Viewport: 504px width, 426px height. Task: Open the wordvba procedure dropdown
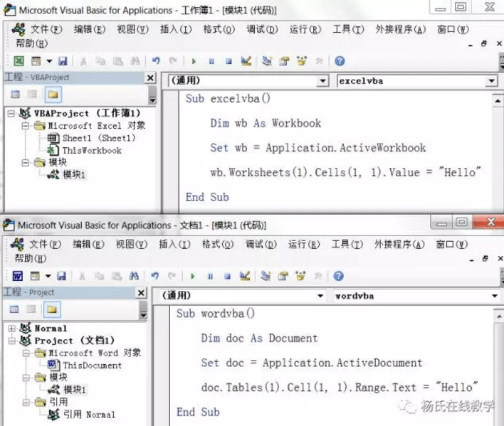click(495, 296)
